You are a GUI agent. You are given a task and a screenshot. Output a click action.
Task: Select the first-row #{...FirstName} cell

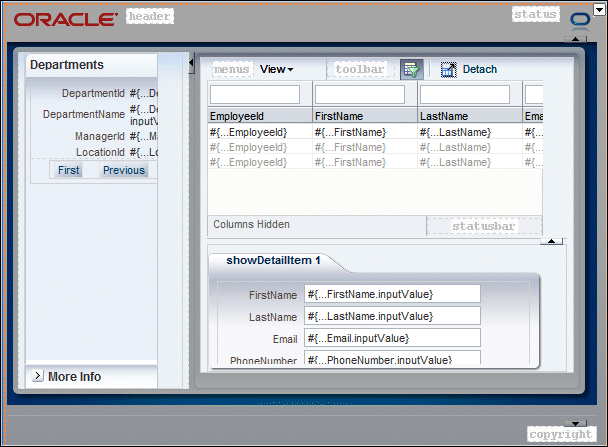point(365,132)
